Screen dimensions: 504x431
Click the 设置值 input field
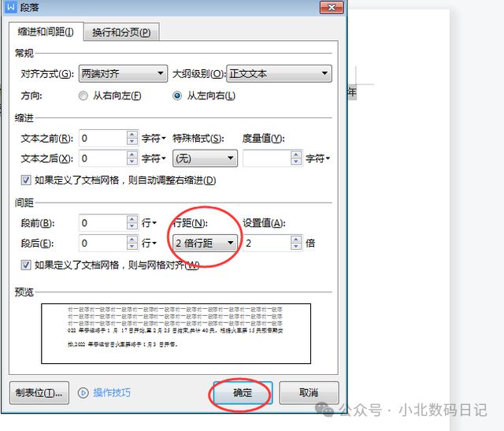267,243
